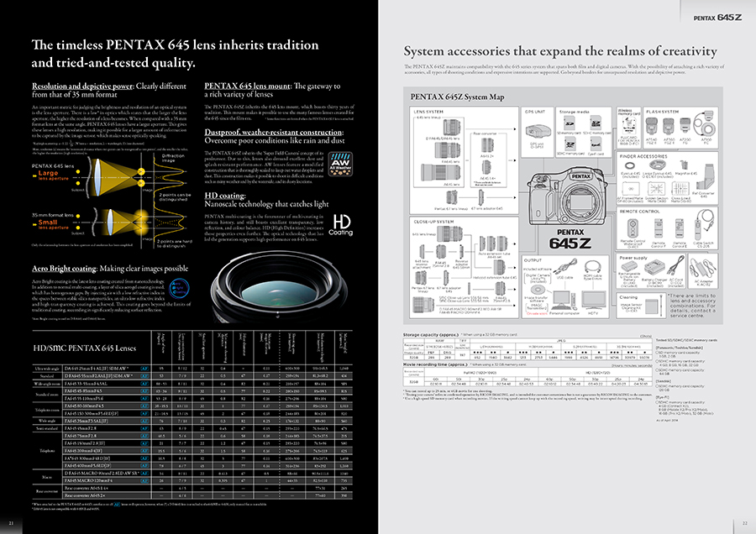This screenshot has height=534, width=756.
Task: Click the HDMI cable illustration in Output
Action: (592, 266)
